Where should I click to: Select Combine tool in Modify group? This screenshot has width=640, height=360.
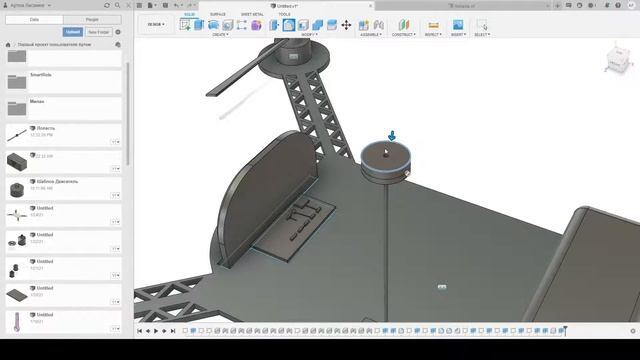click(318, 25)
